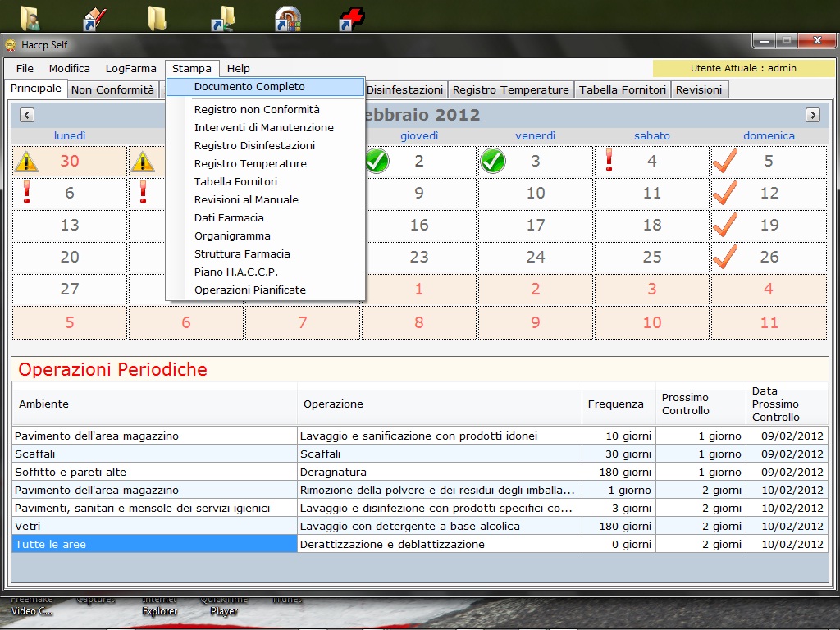Advance to next month with right arrow

click(812, 116)
